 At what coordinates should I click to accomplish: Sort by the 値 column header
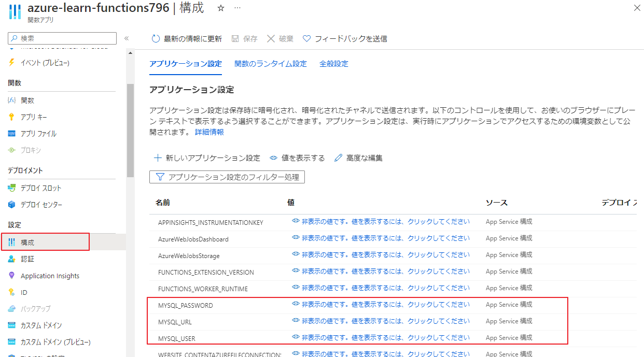290,203
